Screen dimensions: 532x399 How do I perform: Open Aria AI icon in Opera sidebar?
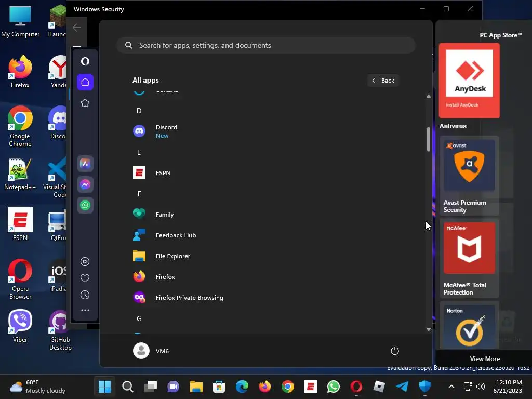point(85,164)
